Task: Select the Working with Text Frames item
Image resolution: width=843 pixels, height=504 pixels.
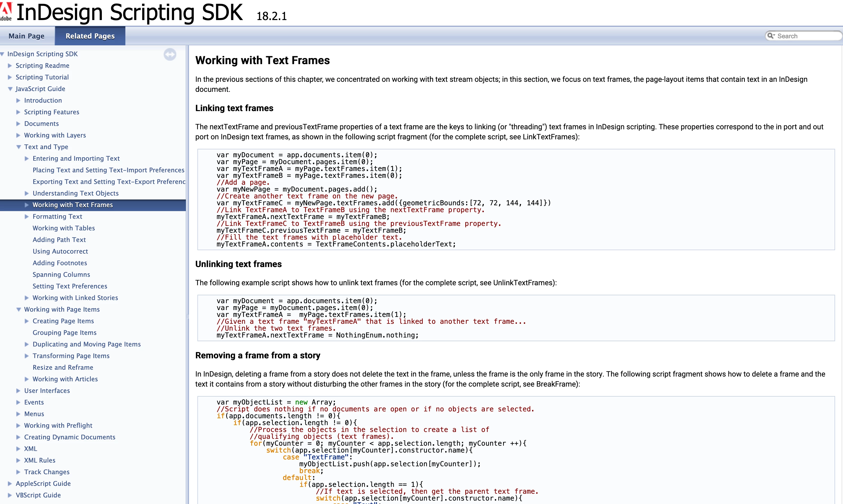Action: [x=73, y=205]
